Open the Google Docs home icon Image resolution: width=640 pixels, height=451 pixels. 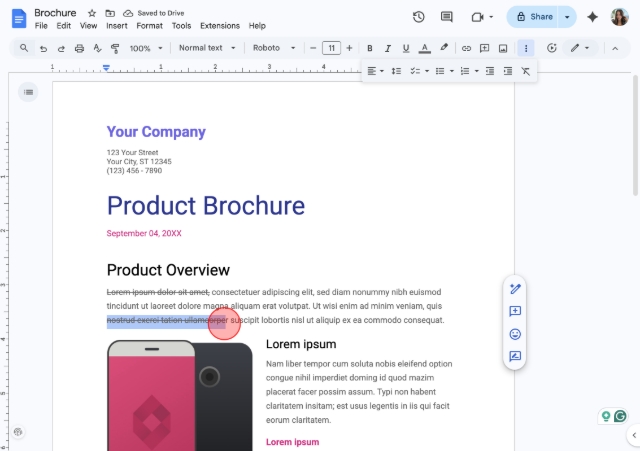tap(19, 19)
